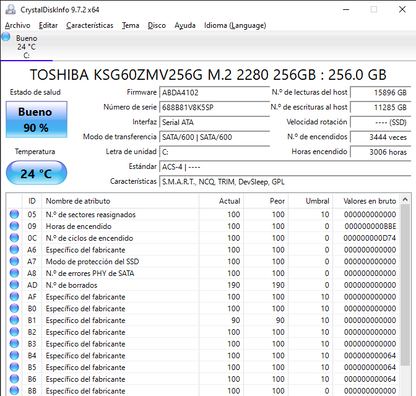Screen dimensions: 416x396
Task: Click the scroll up arrow of attribute list
Action: [405, 199]
